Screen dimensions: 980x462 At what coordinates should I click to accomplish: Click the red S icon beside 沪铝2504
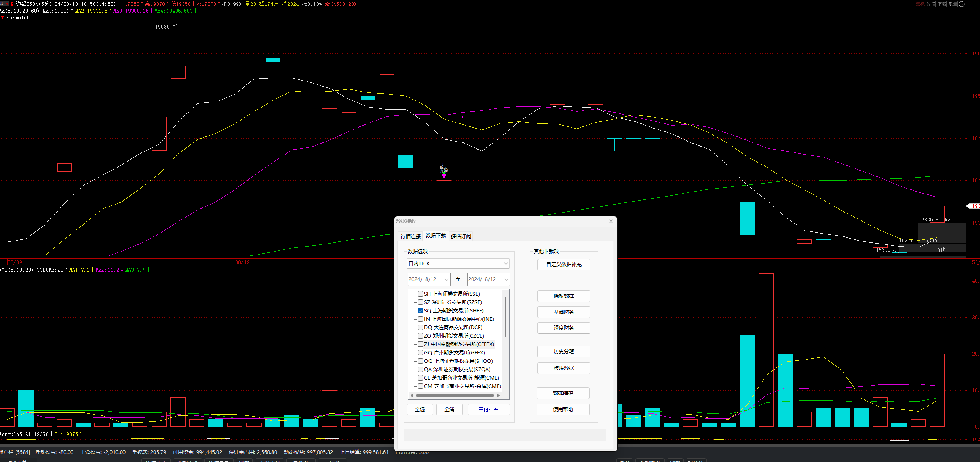12,4
